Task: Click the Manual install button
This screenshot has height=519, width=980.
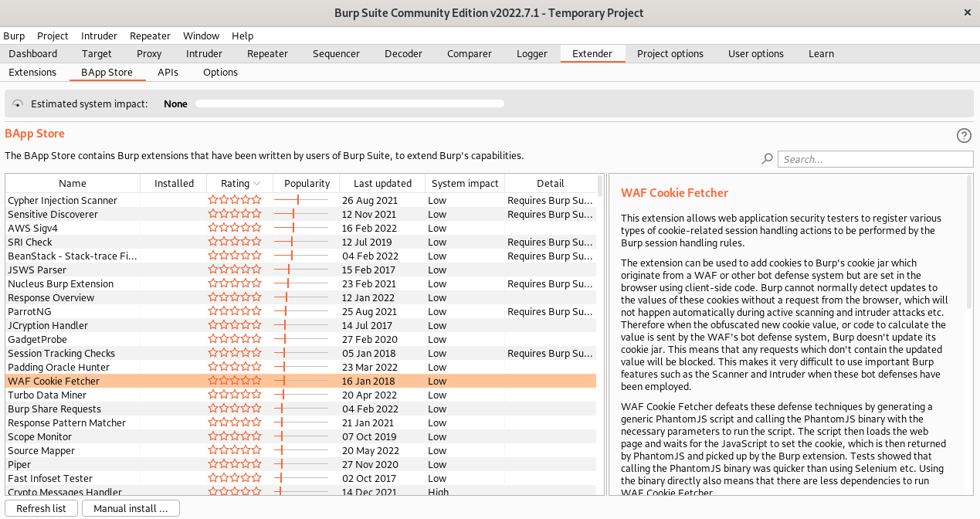Action: 131,509
